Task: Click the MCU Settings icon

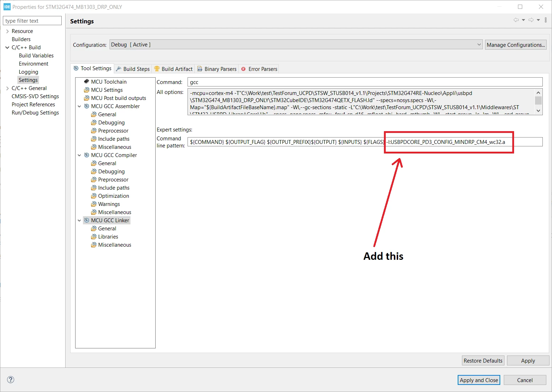Action: point(87,90)
